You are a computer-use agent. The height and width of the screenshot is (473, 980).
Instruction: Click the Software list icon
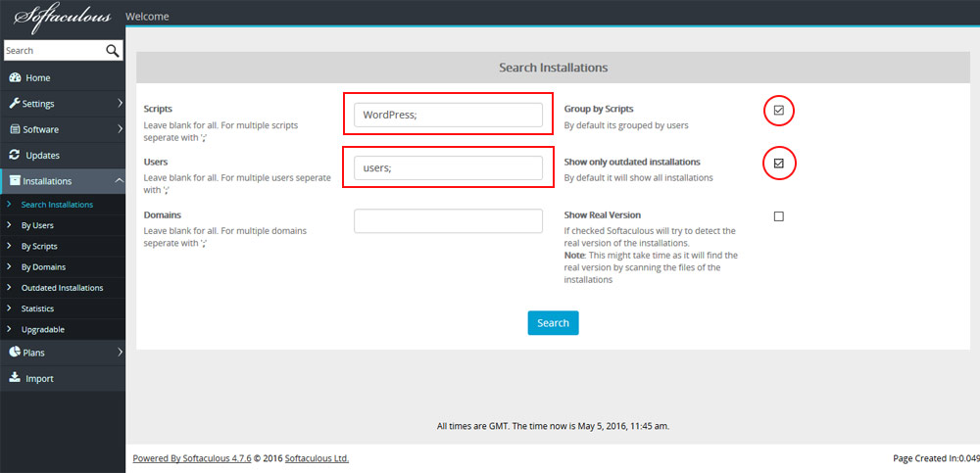pos(17,129)
